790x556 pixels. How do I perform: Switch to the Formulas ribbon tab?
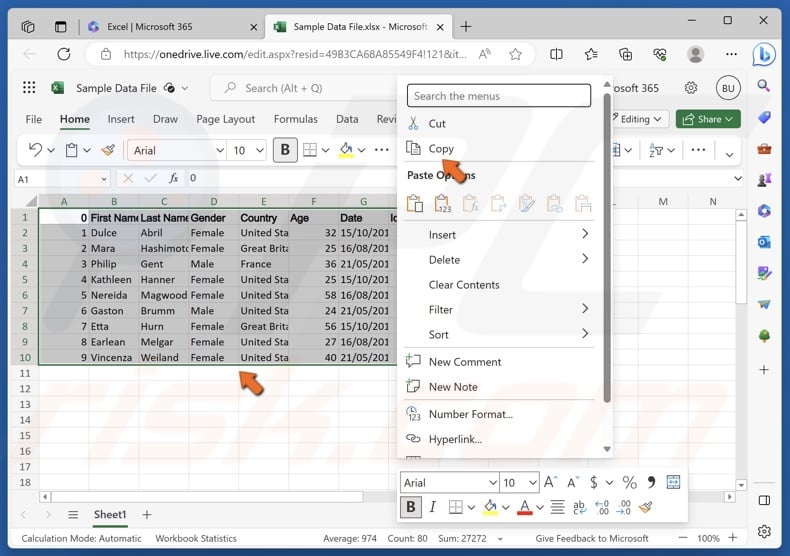pos(296,119)
